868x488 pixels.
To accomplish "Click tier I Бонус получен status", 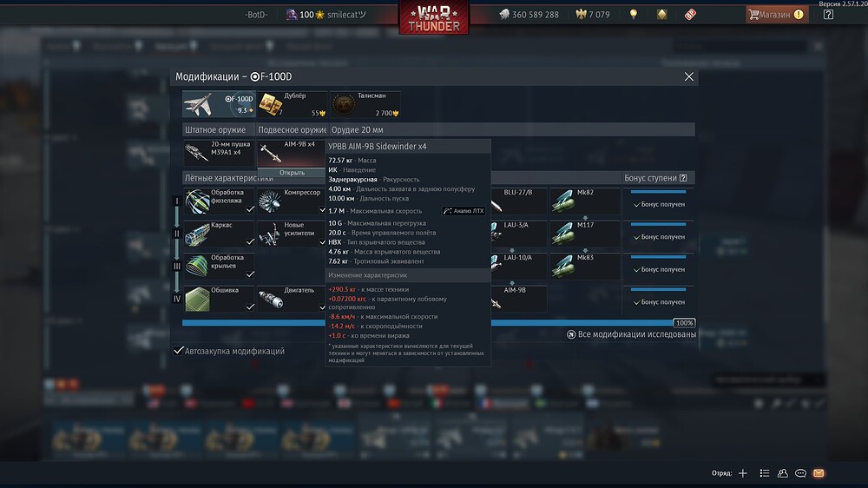I will pyautogui.click(x=659, y=204).
